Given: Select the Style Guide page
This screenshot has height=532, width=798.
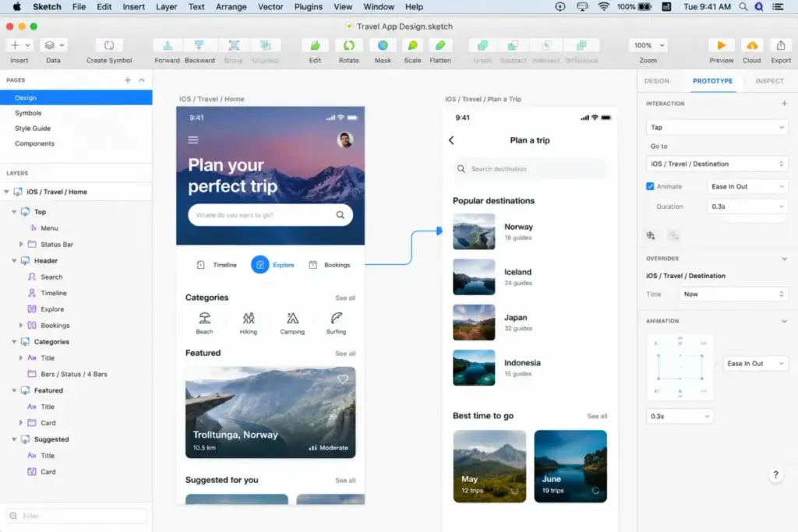Looking at the screenshot, I should (x=76, y=129).
